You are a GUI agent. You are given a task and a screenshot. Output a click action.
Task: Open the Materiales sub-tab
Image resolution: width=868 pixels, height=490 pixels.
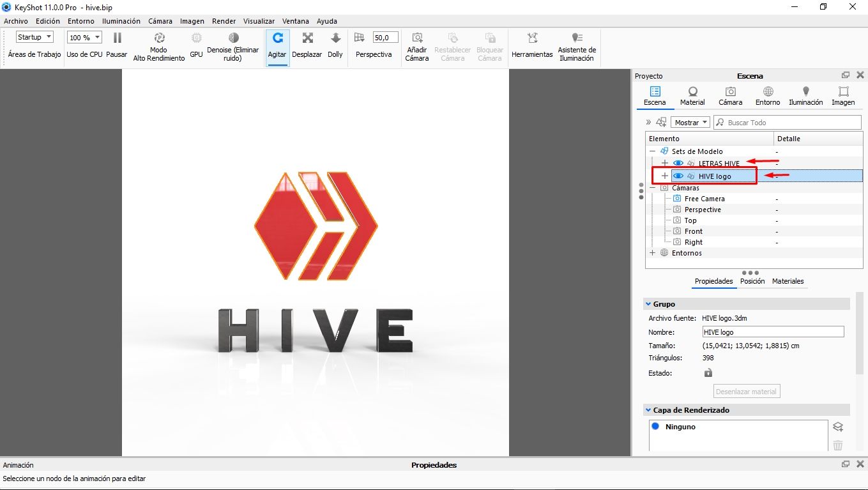(788, 281)
